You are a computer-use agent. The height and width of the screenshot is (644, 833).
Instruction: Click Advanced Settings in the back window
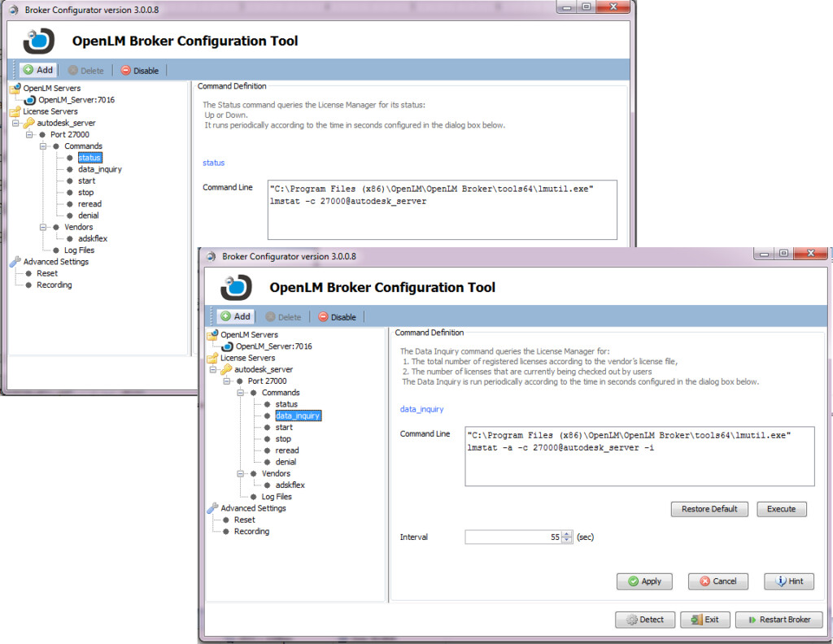coord(56,262)
